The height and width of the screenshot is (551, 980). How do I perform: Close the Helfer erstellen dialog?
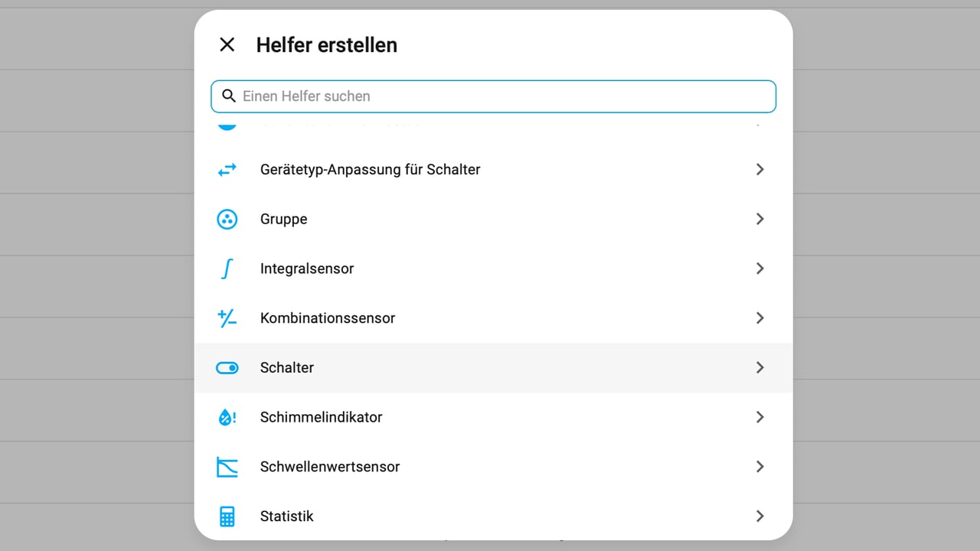227,45
